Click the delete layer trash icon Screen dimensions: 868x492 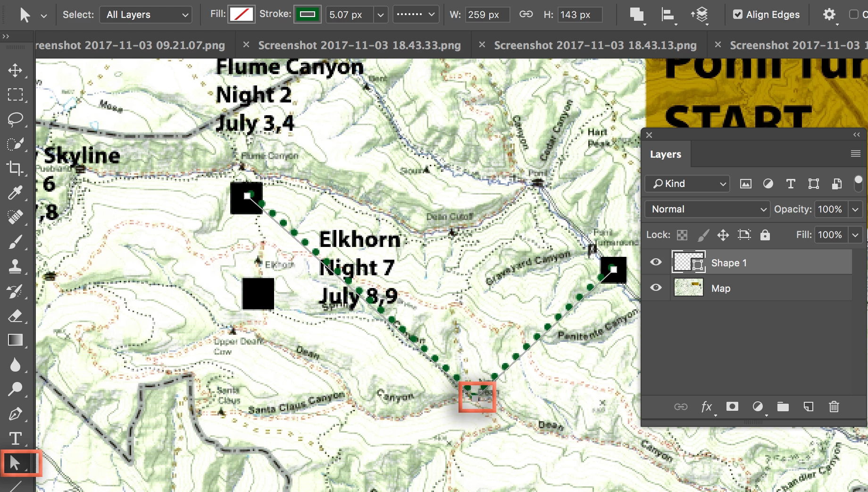click(x=834, y=407)
